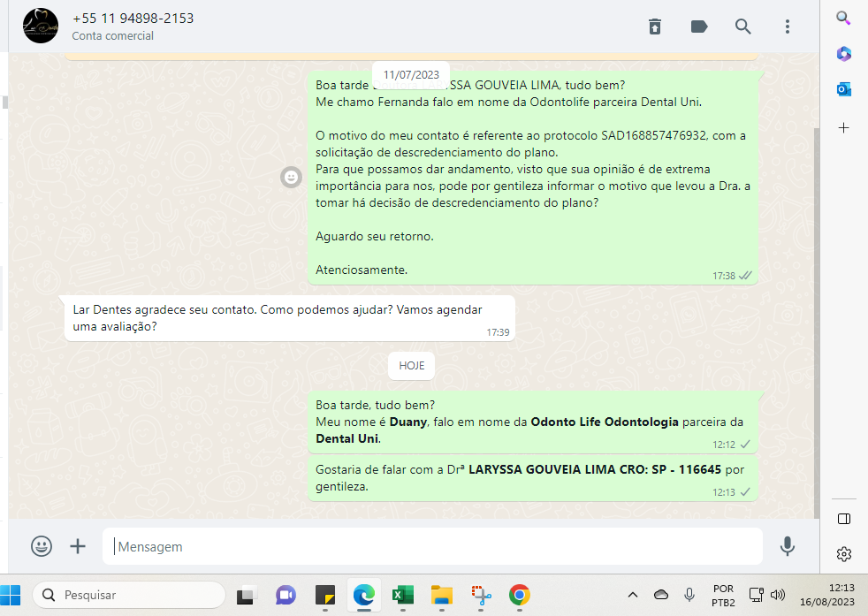Attach a file with plus icon
The height and width of the screenshot is (616, 868).
(78, 546)
